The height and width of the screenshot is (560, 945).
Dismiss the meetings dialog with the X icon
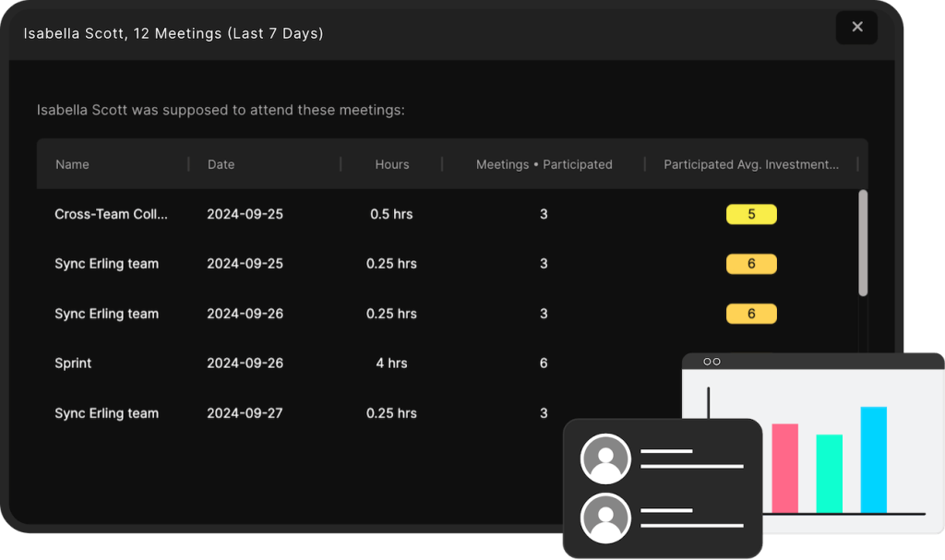(856, 28)
